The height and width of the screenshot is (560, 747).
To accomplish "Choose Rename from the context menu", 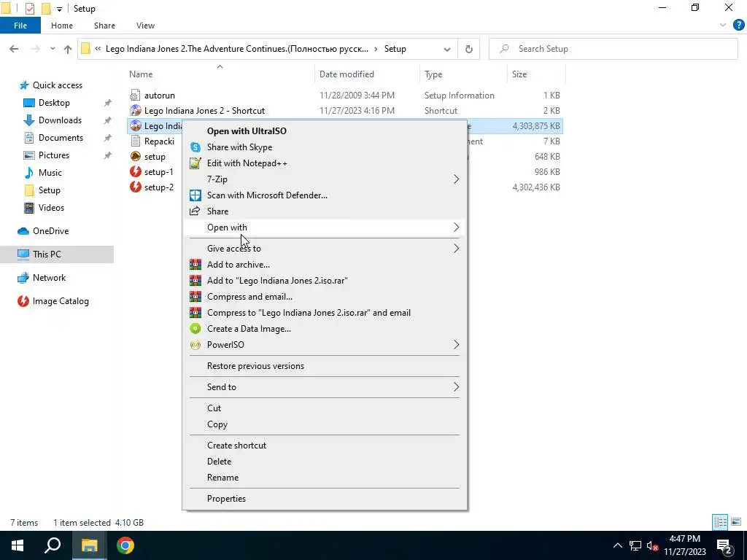I will 223,478.
